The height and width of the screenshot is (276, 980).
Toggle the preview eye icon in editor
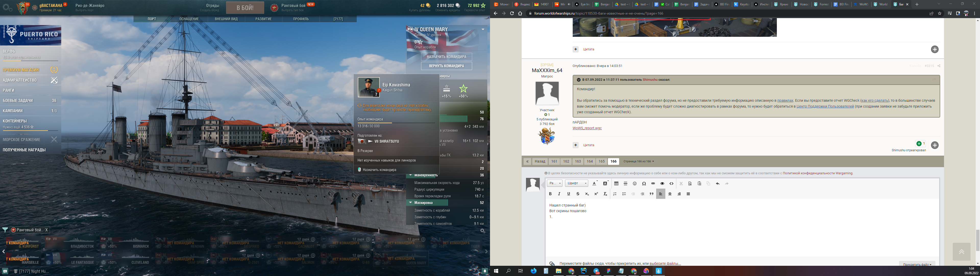[662, 183]
